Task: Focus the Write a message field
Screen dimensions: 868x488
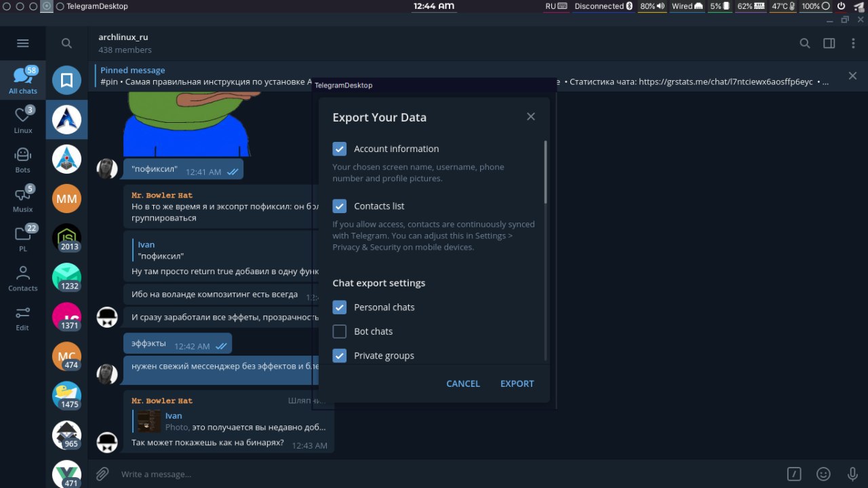Action: pyautogui.click(x=448, y=474)
